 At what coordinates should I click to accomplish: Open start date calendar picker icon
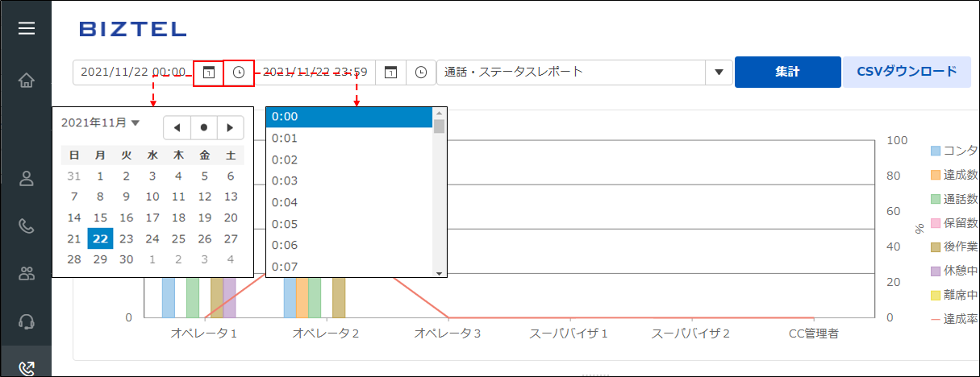coord(208,72)
